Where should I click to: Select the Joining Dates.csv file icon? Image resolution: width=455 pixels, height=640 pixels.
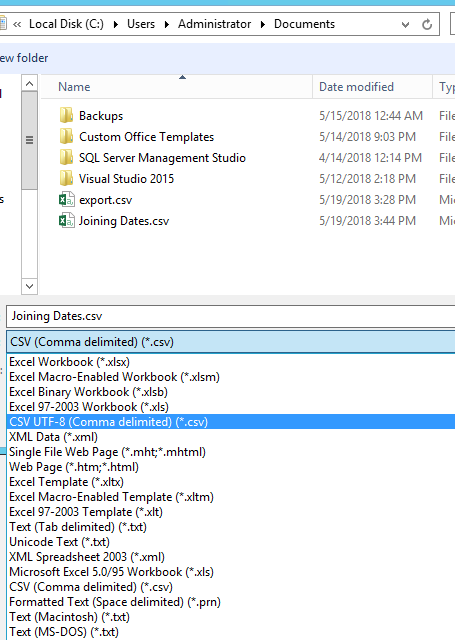[67, 221]
